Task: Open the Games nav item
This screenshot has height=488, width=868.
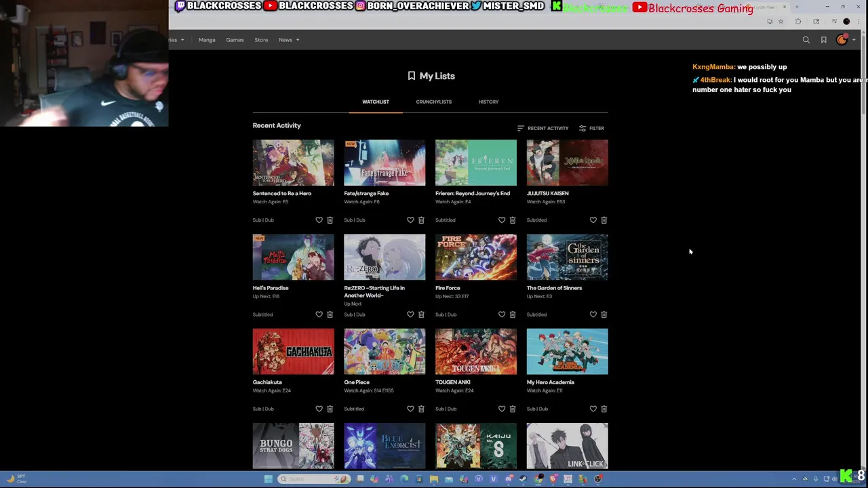Action: tap(235, 40)
